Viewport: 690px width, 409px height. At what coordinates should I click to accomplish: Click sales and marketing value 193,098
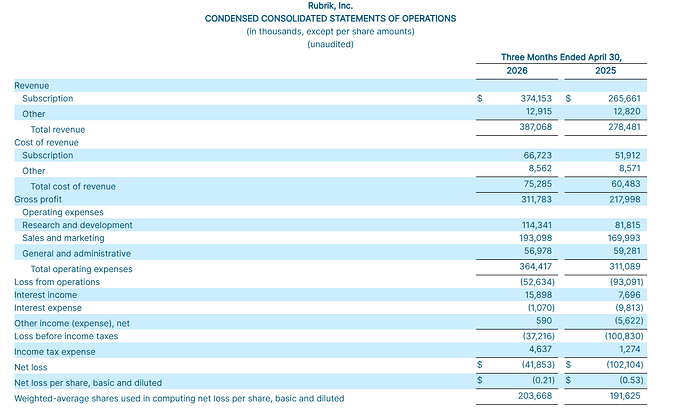click(536, 238)
